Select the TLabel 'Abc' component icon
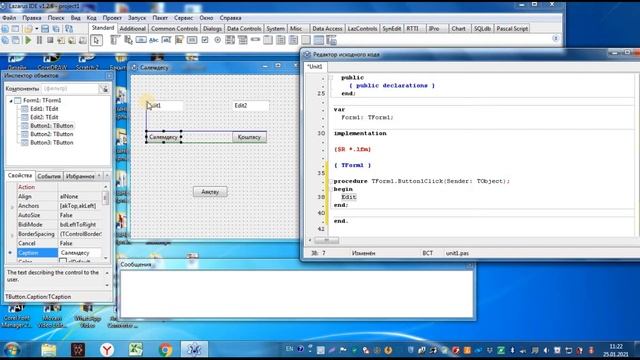This screenshot has width=640, height=360. (154, 40)
